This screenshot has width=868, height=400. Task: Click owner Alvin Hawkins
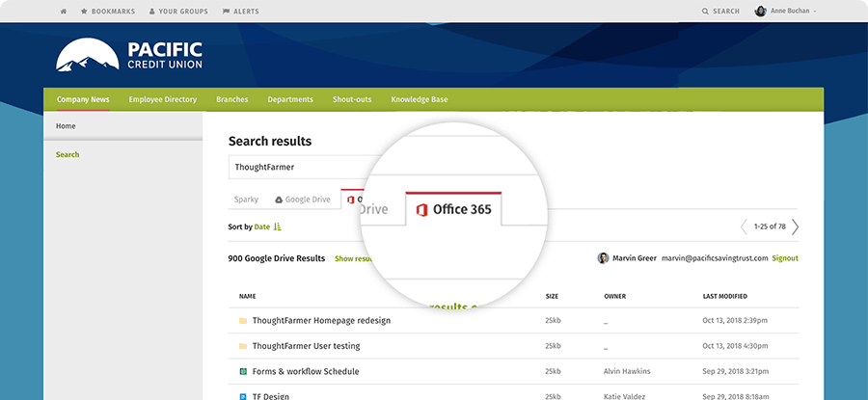[627, 371]
